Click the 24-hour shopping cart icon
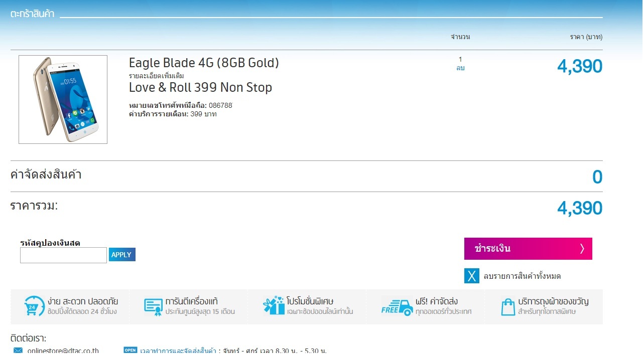644x354 pixels. 35,306
